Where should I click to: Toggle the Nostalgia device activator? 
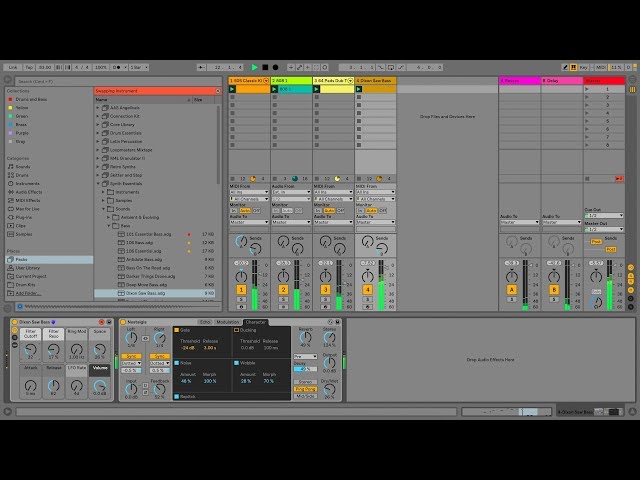point(123,322)
